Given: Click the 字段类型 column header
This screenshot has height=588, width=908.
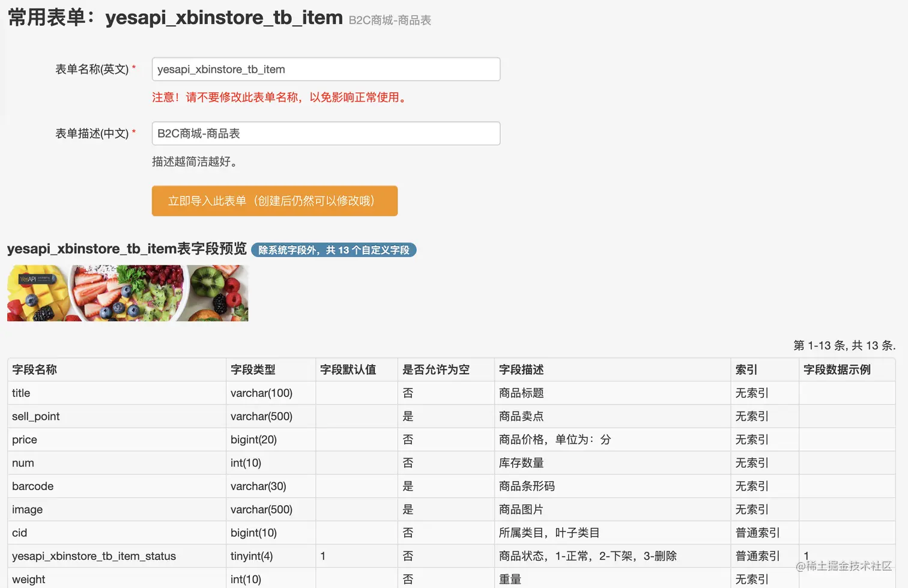Looking at the screenshot, I should pos(271,369).
